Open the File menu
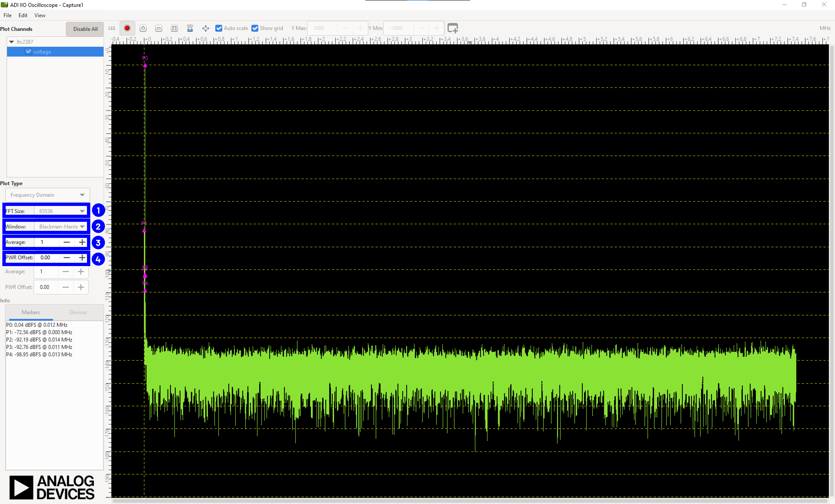This screenshot has width=835, height=504. point(7,15)
